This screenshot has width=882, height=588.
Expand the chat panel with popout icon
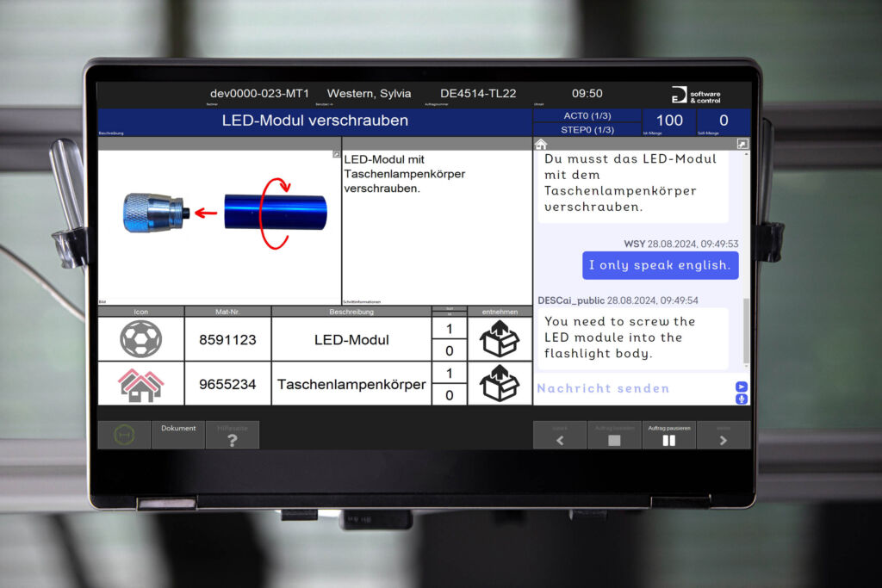click(742, 145)
